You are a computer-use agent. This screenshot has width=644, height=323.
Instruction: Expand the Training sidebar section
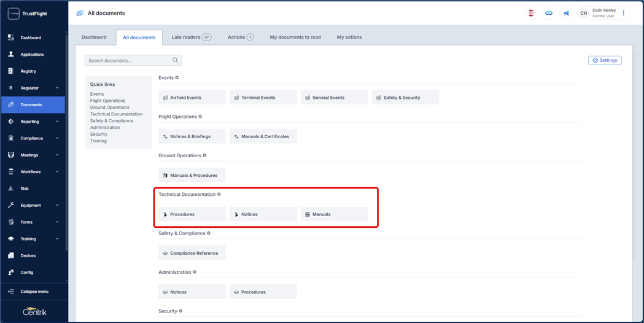point(57,239)
